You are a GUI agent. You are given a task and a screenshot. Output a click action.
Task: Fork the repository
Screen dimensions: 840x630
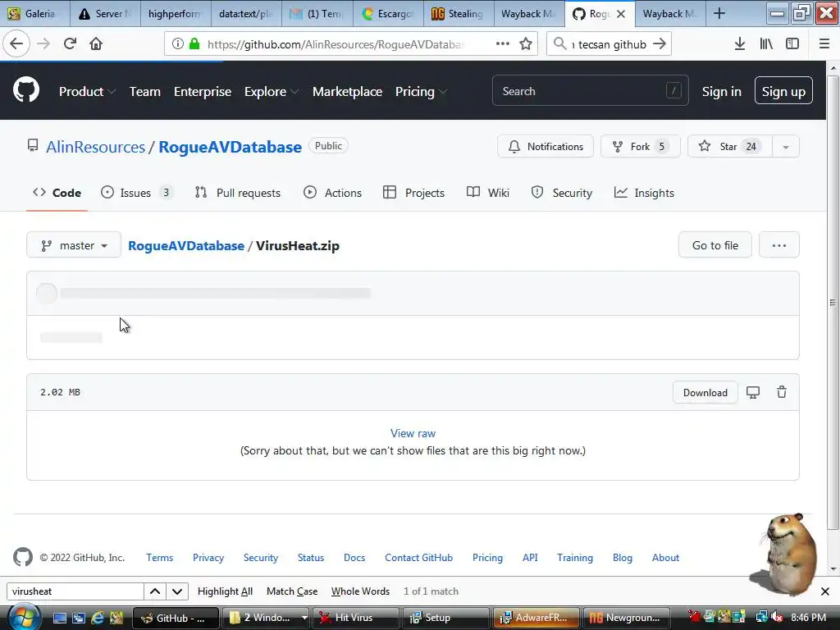tap(640, 147)
